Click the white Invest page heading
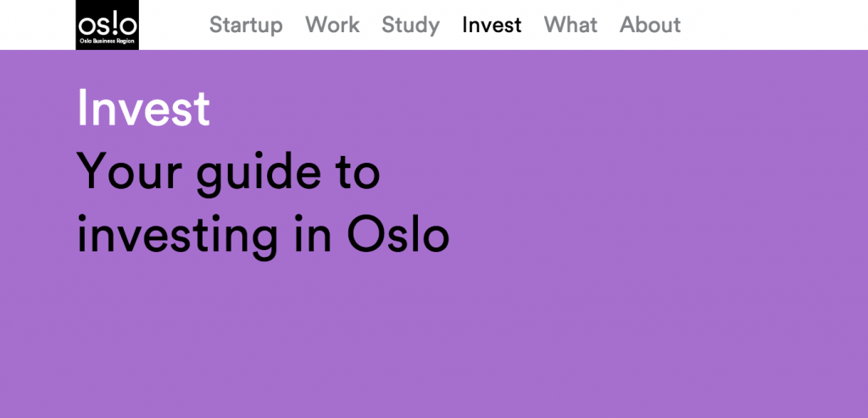The height and width of the screenshot is (418, 868). [x=143, y=109]
